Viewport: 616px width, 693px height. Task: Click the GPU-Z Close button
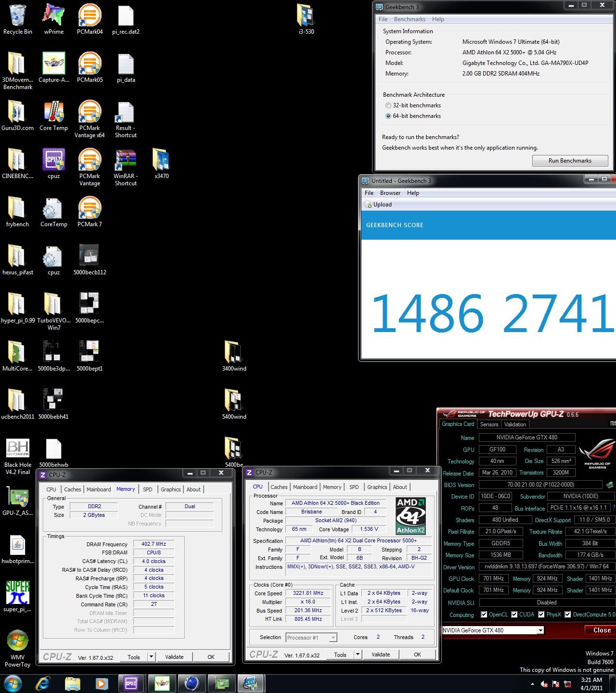point(602,630)
